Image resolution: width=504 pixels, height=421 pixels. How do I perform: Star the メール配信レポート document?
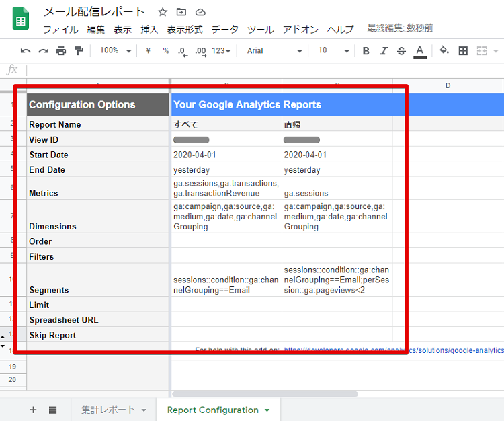[x=163, y=12]
